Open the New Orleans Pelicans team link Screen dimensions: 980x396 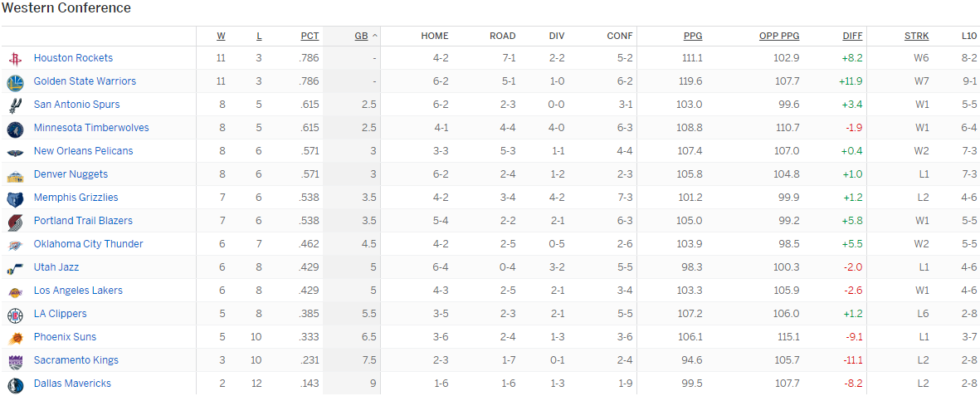pyautogui.click(x=83, y=151)
